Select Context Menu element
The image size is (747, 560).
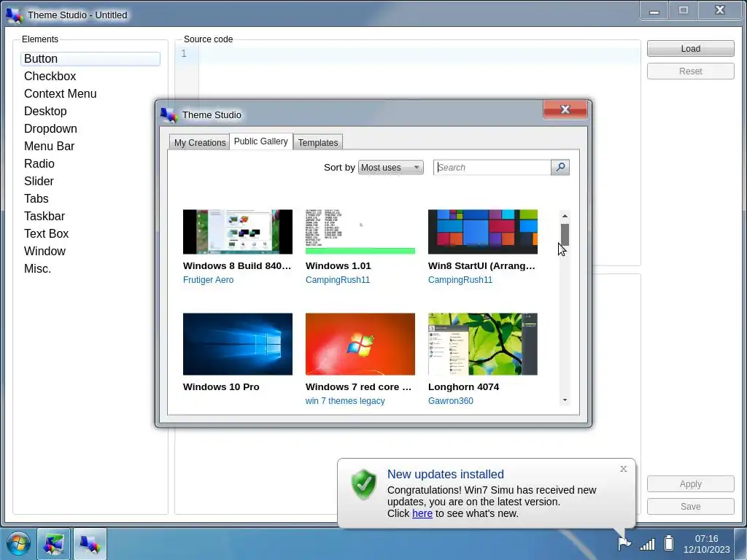click(x=90, y=94)
